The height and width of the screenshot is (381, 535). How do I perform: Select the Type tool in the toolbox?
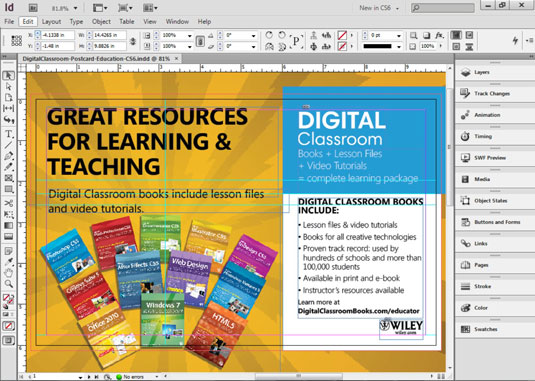pos(9,134)
